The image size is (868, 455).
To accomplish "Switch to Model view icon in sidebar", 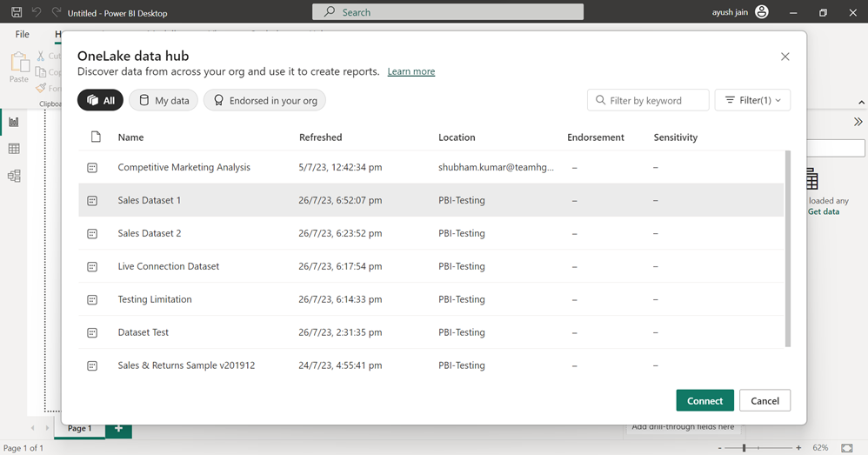I will (x=14, y=176).
